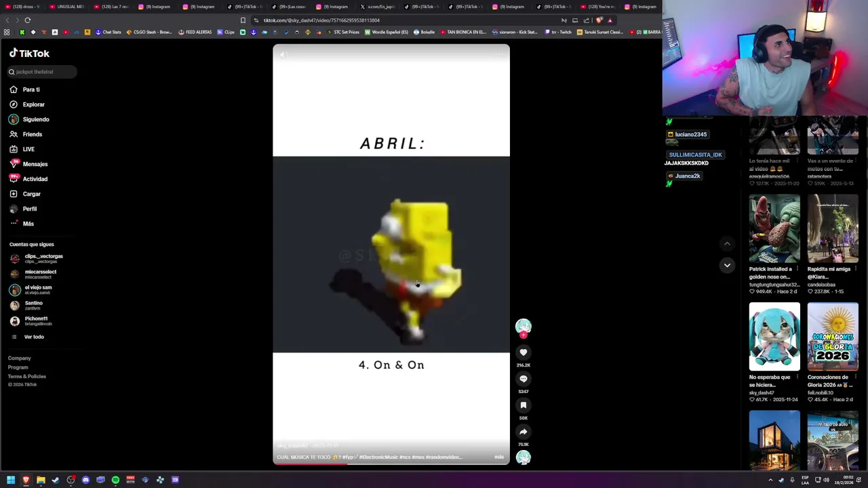Open the STC Set Prices bookmark
The width and height of the screenshot is (868, 488).
point(342,32)
